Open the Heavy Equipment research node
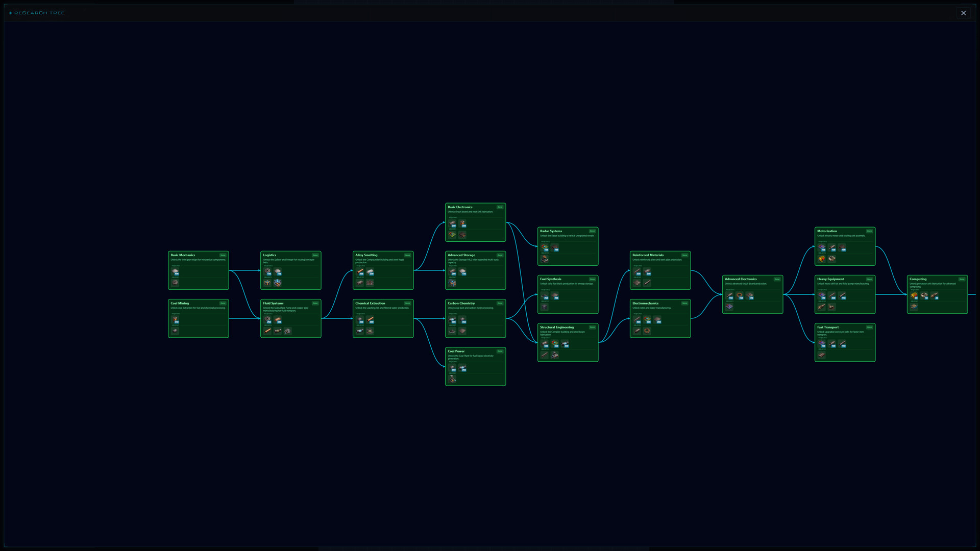980x551 pixels. pos(845,295)
